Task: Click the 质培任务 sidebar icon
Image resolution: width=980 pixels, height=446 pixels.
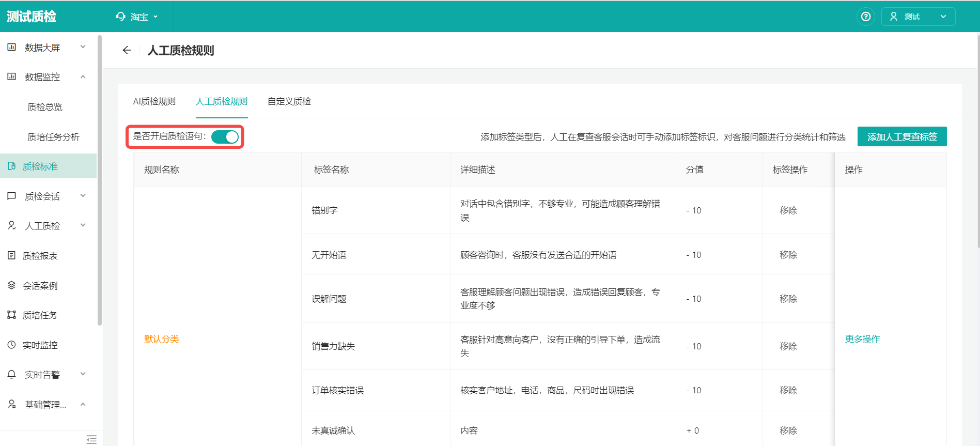Action: click(x=11, y=315)
